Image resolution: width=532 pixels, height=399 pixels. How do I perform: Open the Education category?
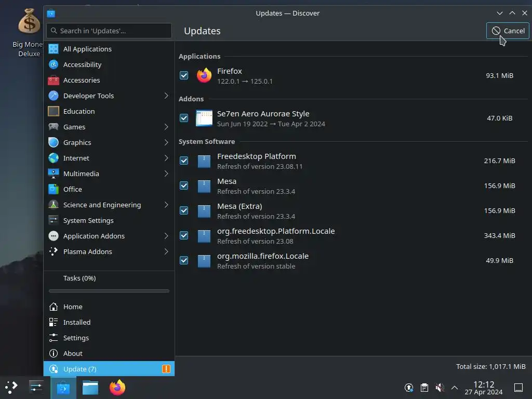[x=109, y=111]
